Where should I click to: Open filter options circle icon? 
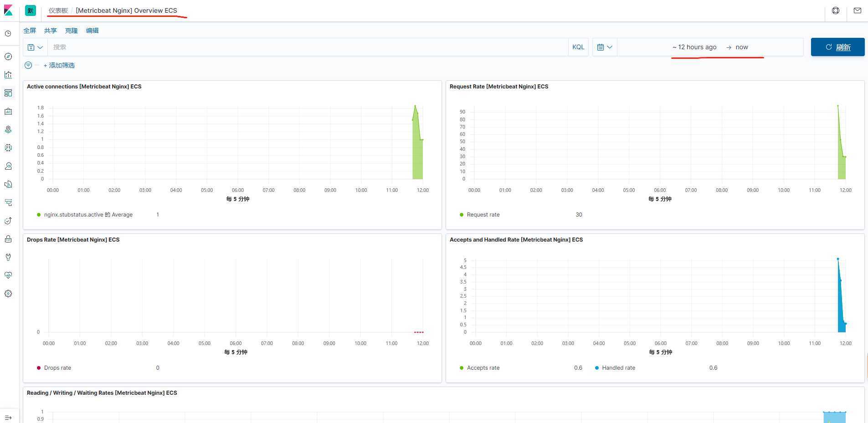(x=28, y=65)
